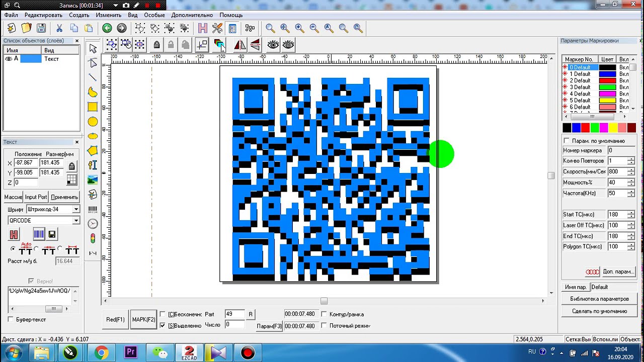Select the Pick arrow tool
644x362 pixels.
(93, 48)
